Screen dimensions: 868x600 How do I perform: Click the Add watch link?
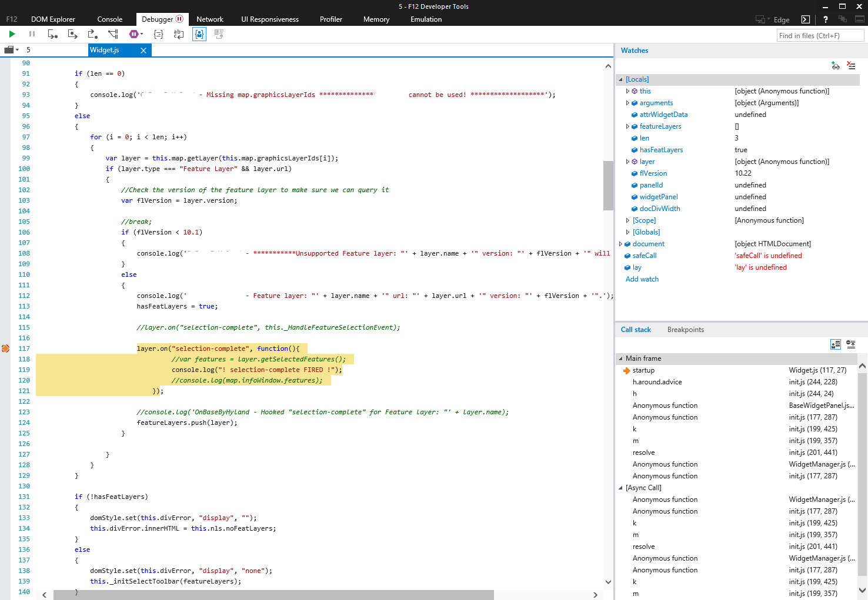[x=642, y=279]
